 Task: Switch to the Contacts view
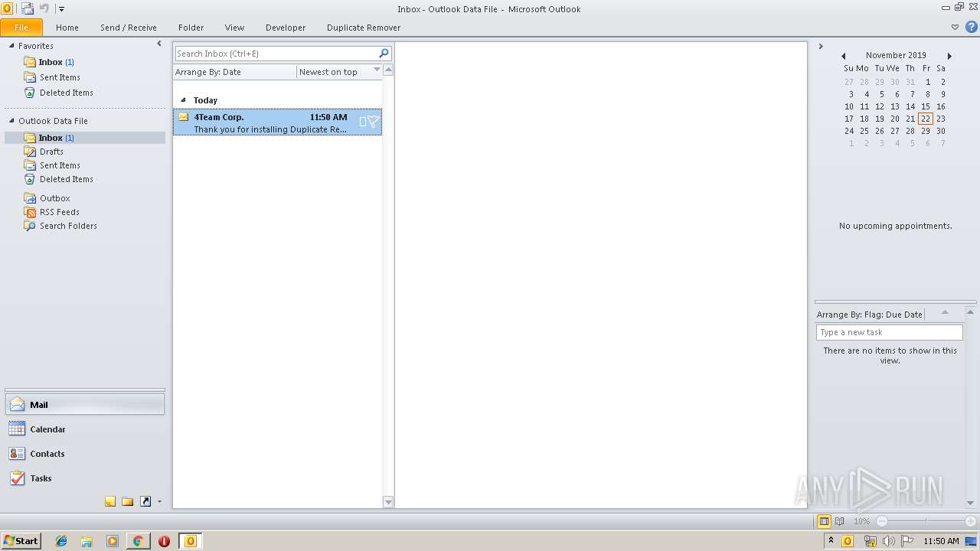click(85, 454)
